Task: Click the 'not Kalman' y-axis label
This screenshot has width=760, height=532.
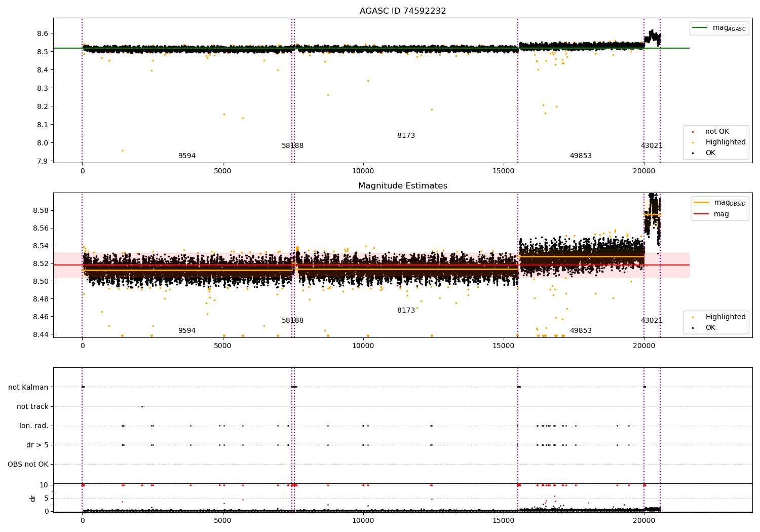Action: (x=28, y=388)
